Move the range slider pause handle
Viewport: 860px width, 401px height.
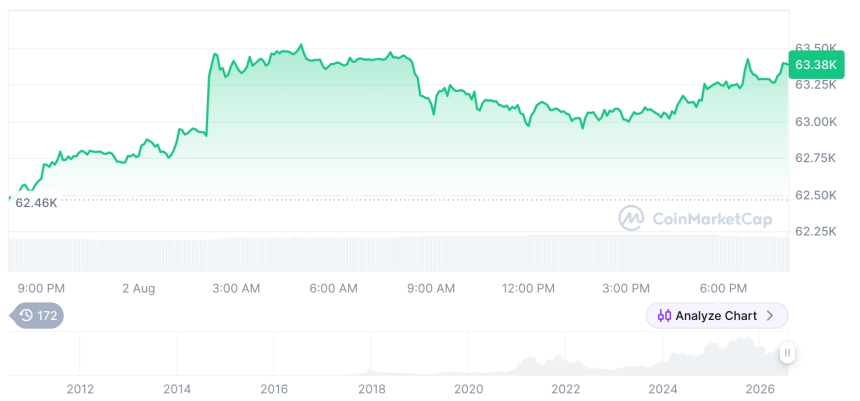tap(787, 353)
